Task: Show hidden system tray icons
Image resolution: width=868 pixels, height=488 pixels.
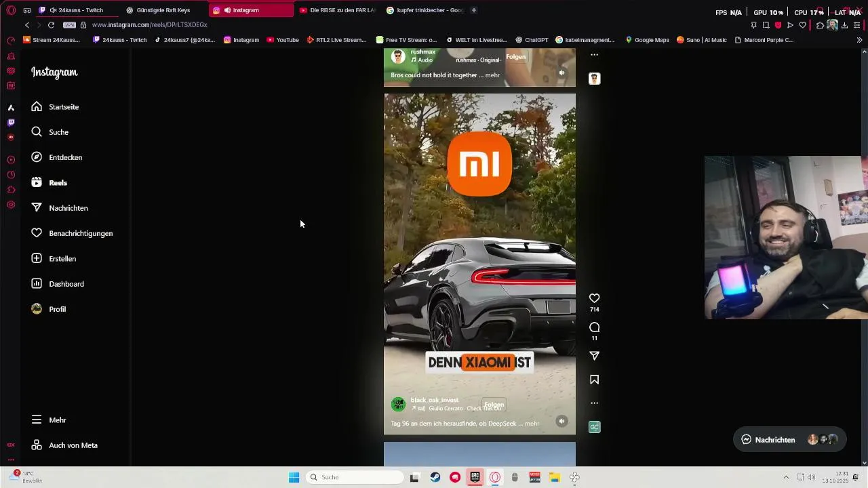Action: 786,477
